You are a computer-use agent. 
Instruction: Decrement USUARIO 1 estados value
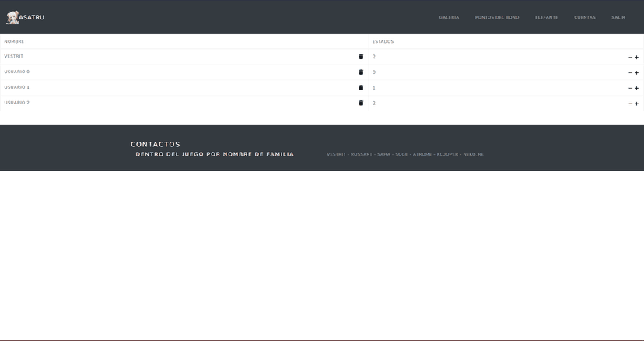click(x=630, y=88)
